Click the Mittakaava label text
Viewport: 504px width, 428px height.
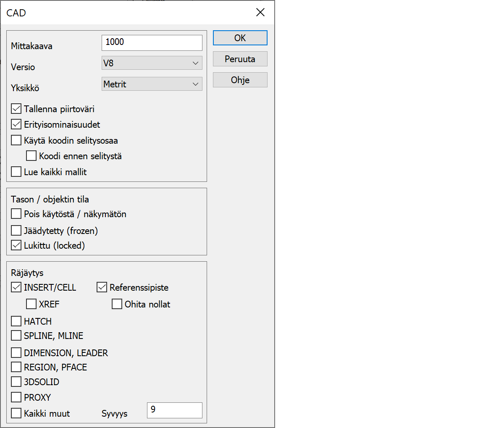(x=31, y=46)
